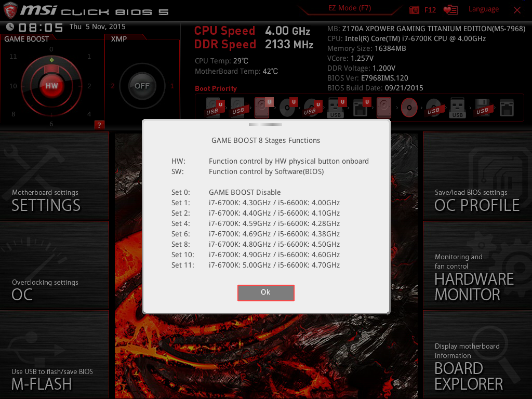Click the 'Set 8:' 4.80GHz row
The height and width of the screenshot is (399, 532).
(x=256, y=244)
